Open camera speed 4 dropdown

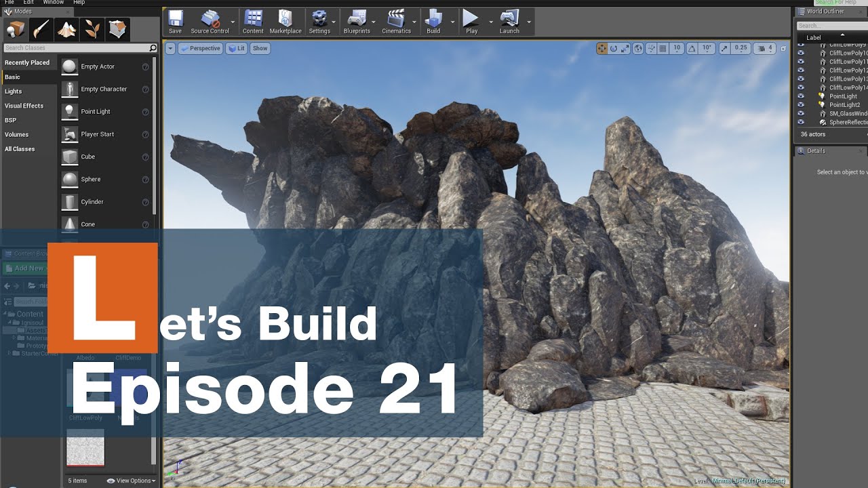pos(765,48)
